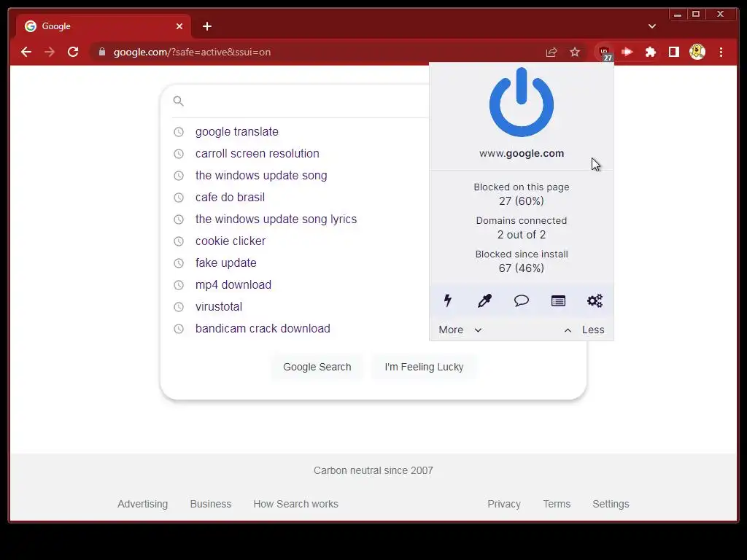The height and width of the screenshot is (560, 747).
Task: Select suggestion 'cookie clicker'
Action: 230,241
